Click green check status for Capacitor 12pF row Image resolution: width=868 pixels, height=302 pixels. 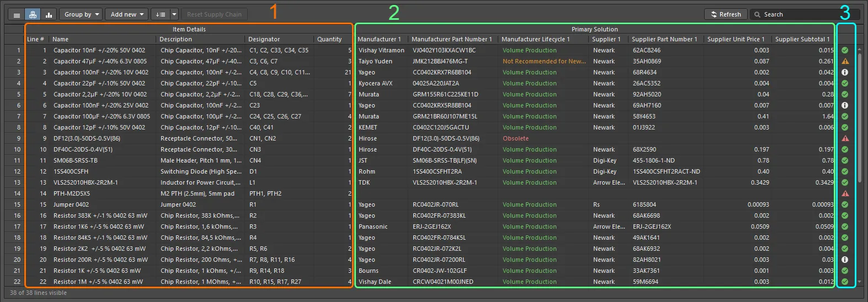coord(845,127)
